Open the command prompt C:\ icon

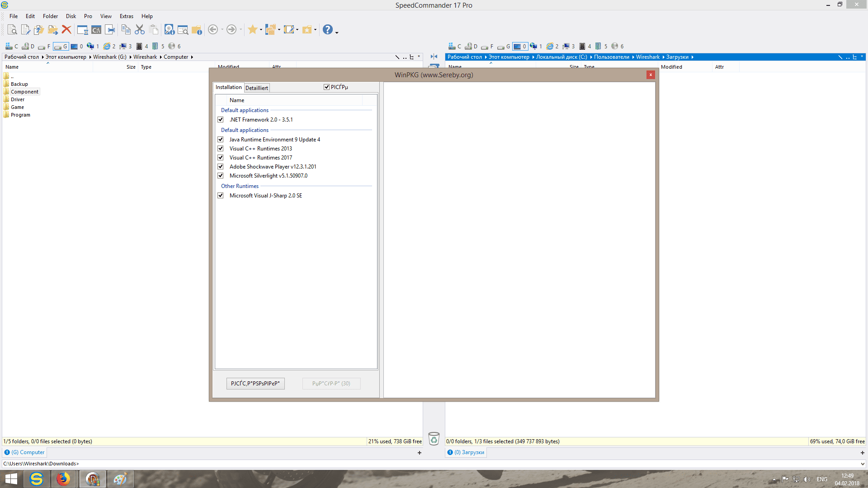click(96, 30)
